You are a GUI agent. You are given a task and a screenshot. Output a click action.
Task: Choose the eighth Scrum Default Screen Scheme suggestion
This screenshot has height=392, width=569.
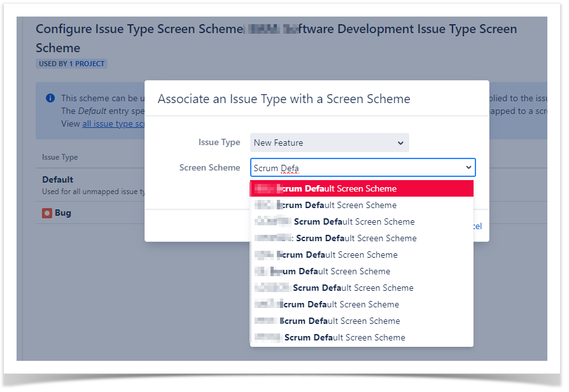362,304
